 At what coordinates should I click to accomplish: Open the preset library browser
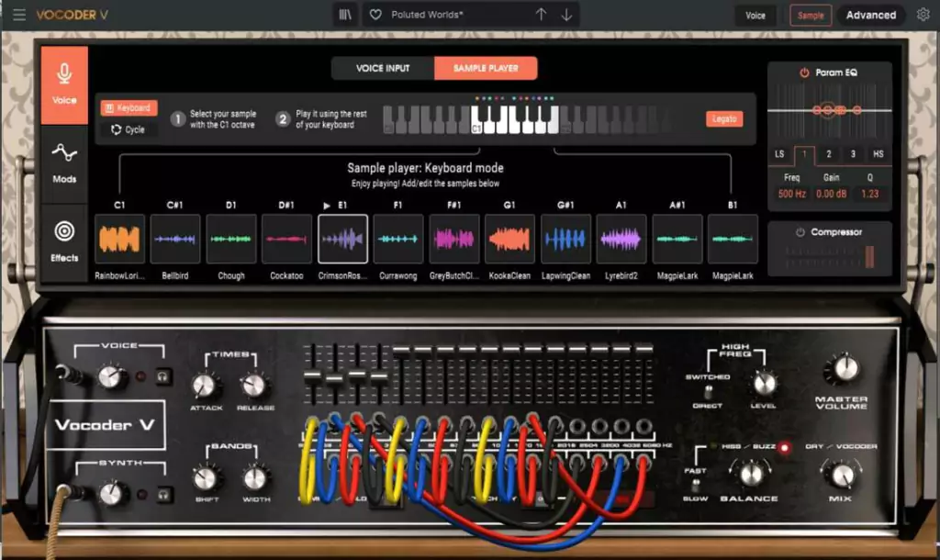(x=345, y=15)
